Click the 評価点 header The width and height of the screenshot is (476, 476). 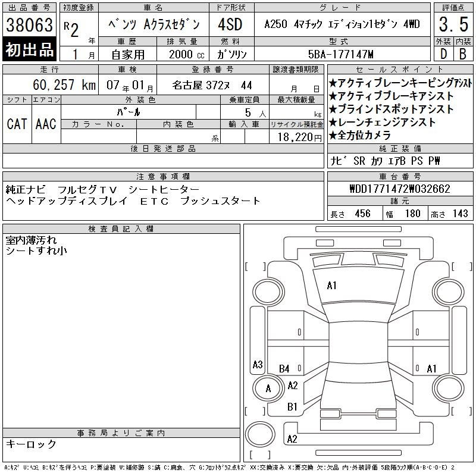click(x=453, y=8)
